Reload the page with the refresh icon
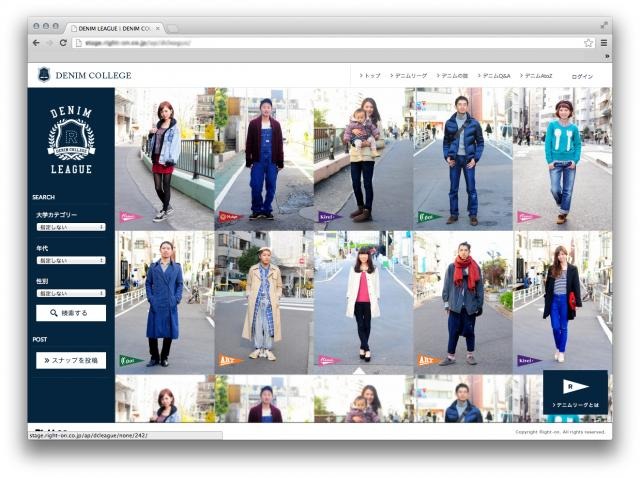640x478 pixels. click(x=63, y=43)
